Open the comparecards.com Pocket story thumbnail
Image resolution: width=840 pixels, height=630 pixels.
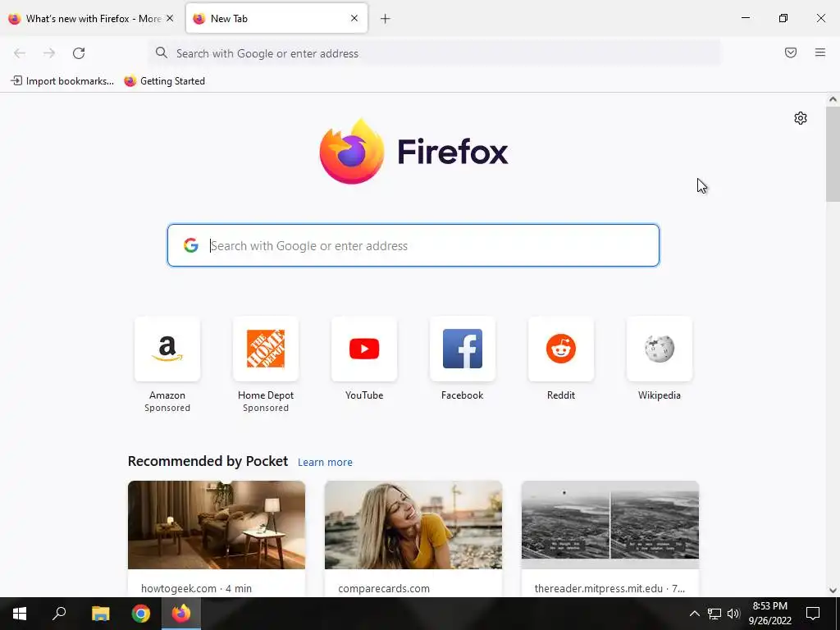[413, 525]
